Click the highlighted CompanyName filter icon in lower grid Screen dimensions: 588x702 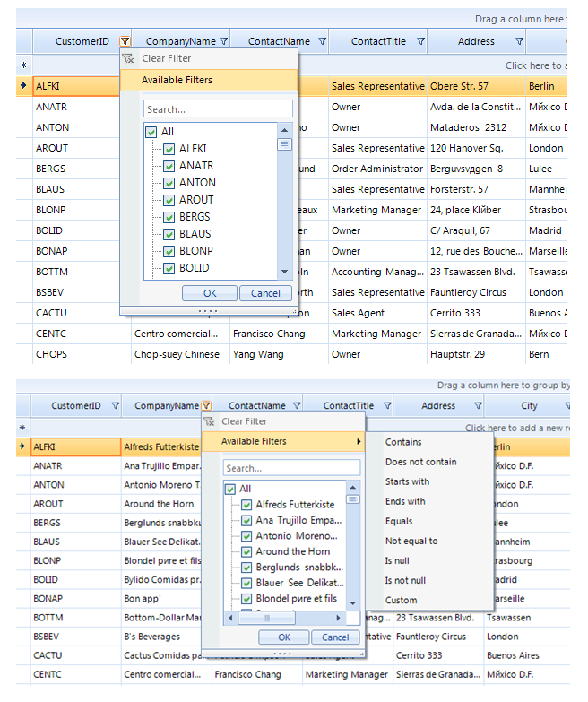(206, 406)
